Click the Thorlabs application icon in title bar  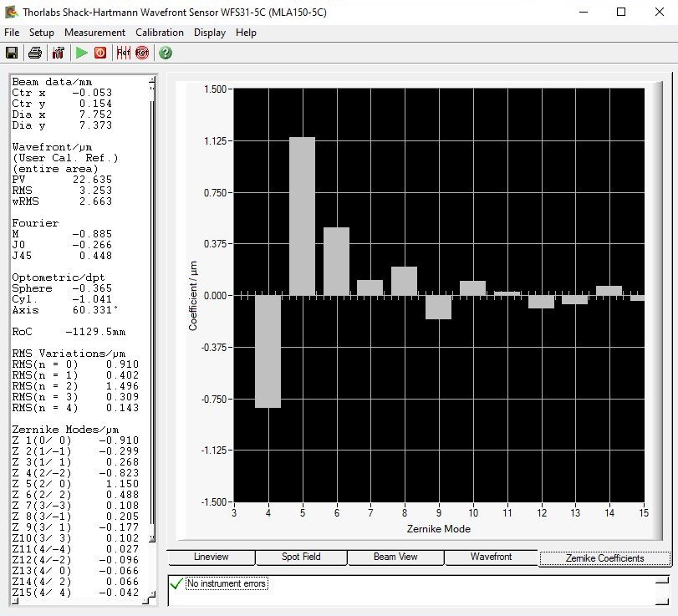11,12
